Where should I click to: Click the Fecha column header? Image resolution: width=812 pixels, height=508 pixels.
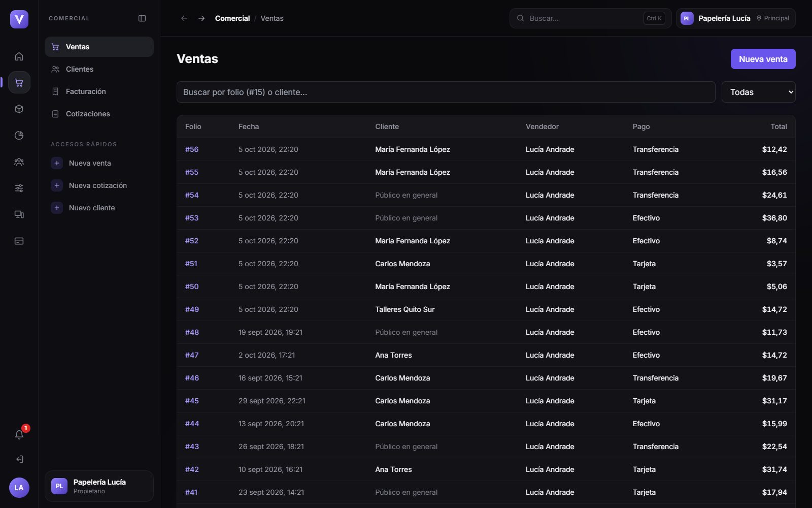click(249, 126)
